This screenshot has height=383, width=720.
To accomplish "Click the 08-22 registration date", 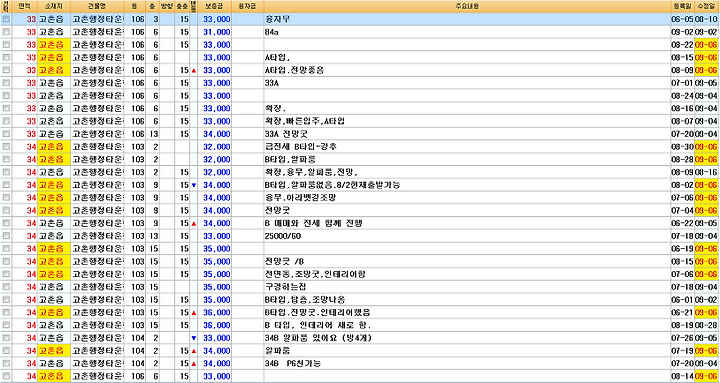I will tap(683, 45).
